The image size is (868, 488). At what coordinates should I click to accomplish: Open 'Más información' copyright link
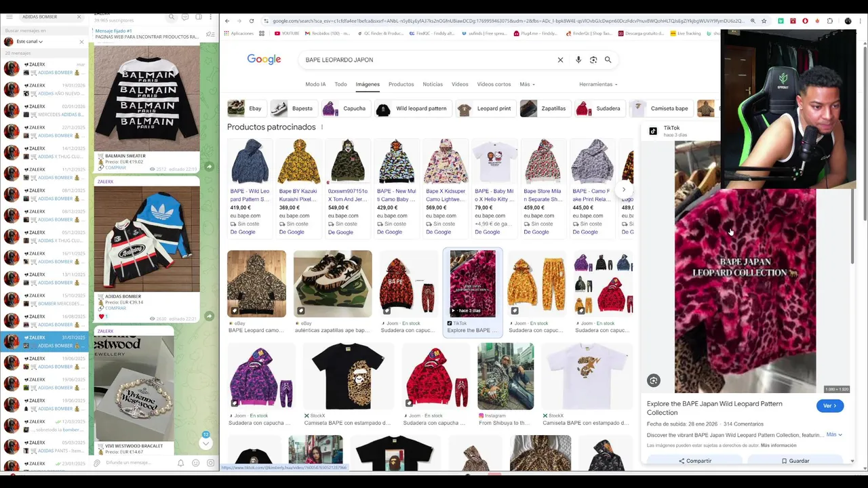pos(778,445)
